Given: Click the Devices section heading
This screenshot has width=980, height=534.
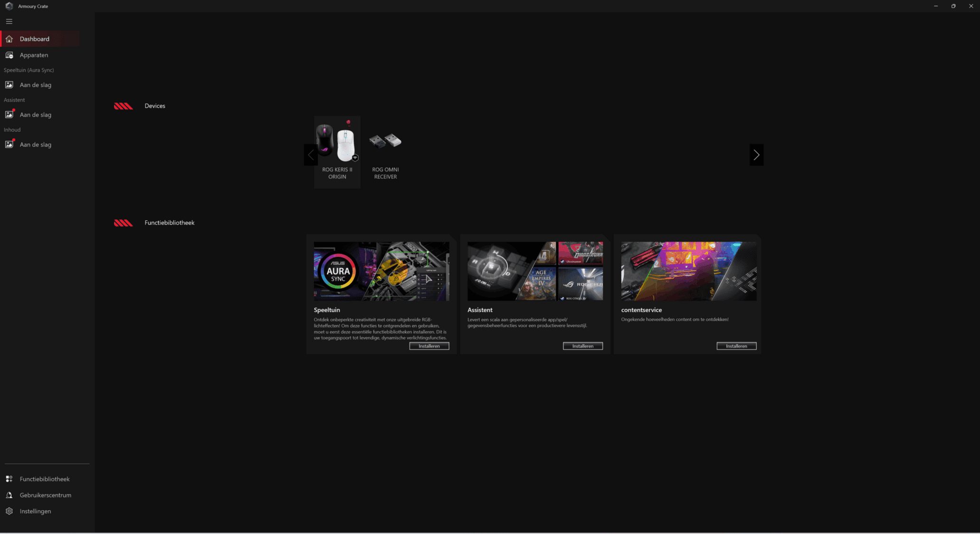Looking at the screenshot, I should (x=155, y=106).
